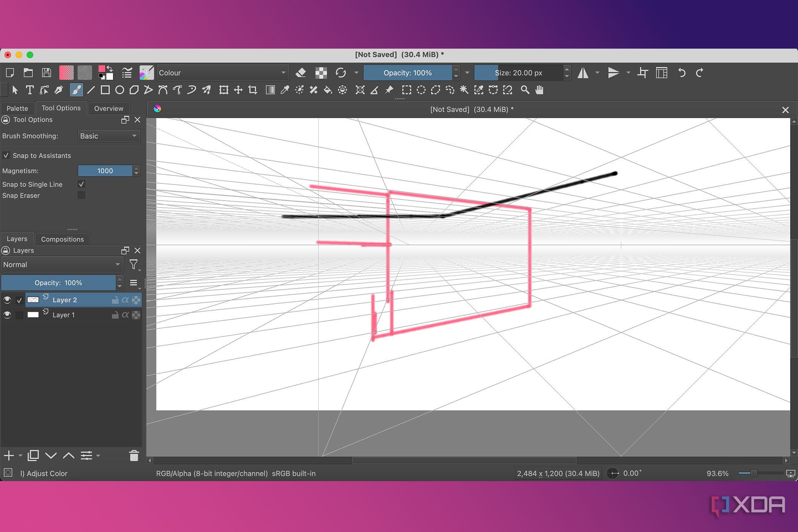Select the Text tool
Viewport: 798px width, 532px height.
pyautogui.click(x=29, y=90)
